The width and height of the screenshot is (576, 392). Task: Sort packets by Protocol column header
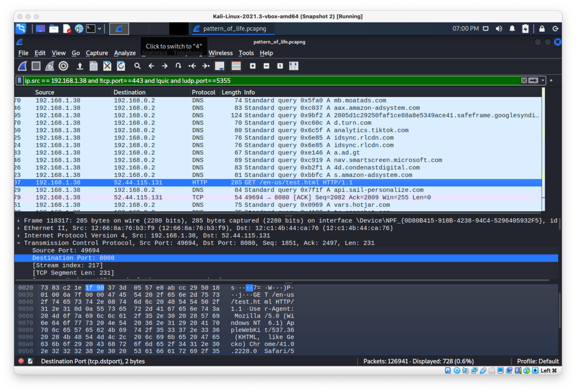(205, 92)
